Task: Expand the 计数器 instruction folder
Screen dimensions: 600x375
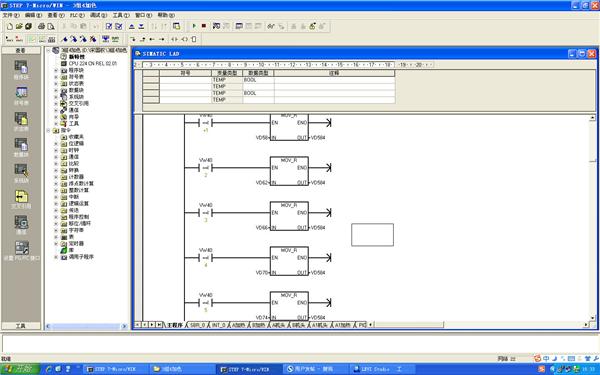Action: 56,177
